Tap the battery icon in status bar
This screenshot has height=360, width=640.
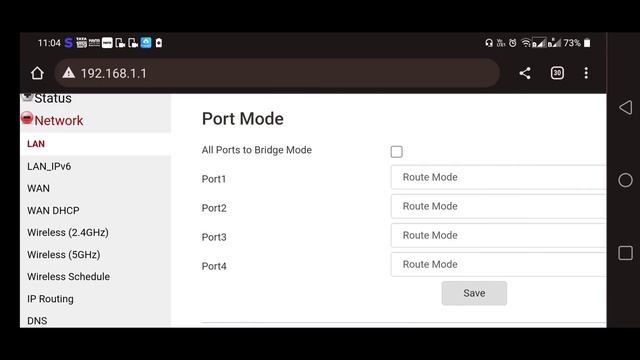[x=587, y=43]
